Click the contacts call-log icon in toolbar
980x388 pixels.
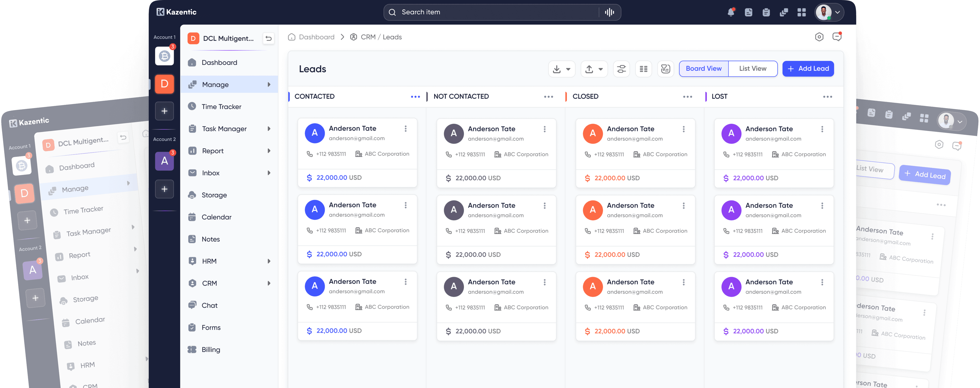[x=665, y=69]
